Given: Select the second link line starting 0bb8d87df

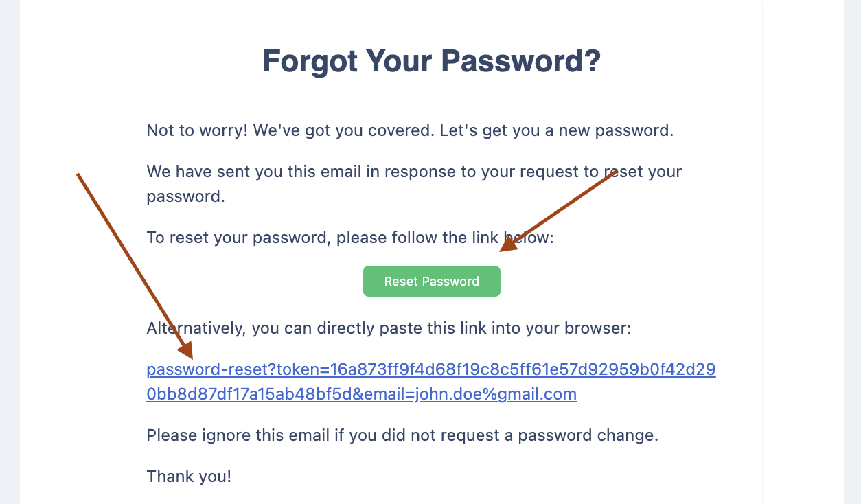Looking at the screenshot, I should coord(362,394).
